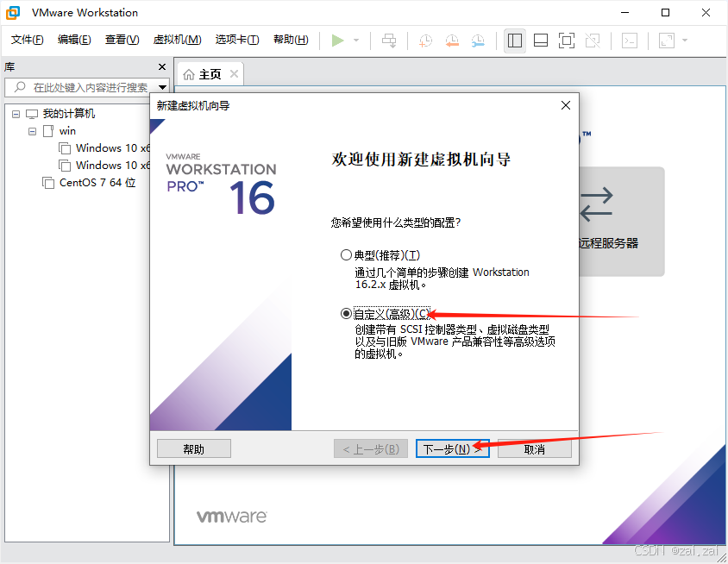Click the VMware Workstation title bar app icon

(x=13, y=13)
